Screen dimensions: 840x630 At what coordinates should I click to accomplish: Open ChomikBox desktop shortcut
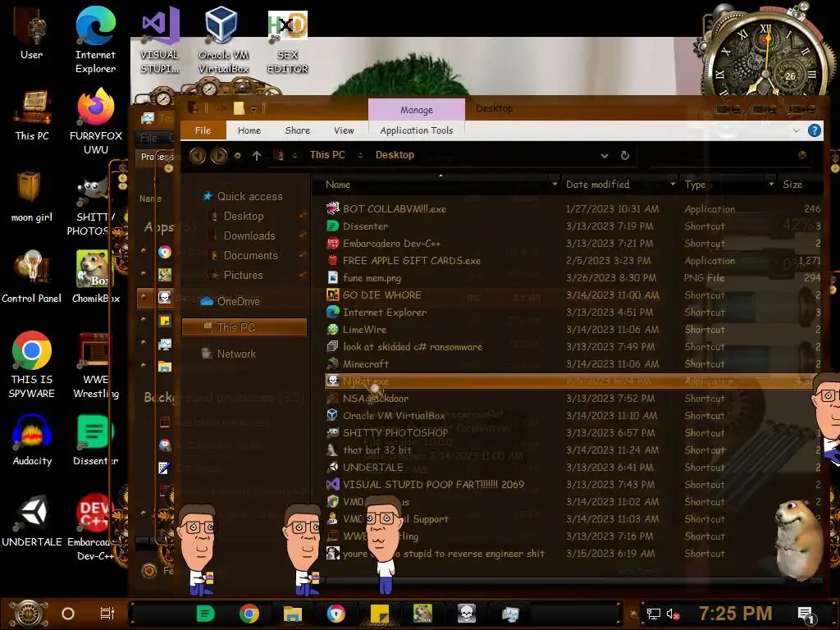point(95,277)
